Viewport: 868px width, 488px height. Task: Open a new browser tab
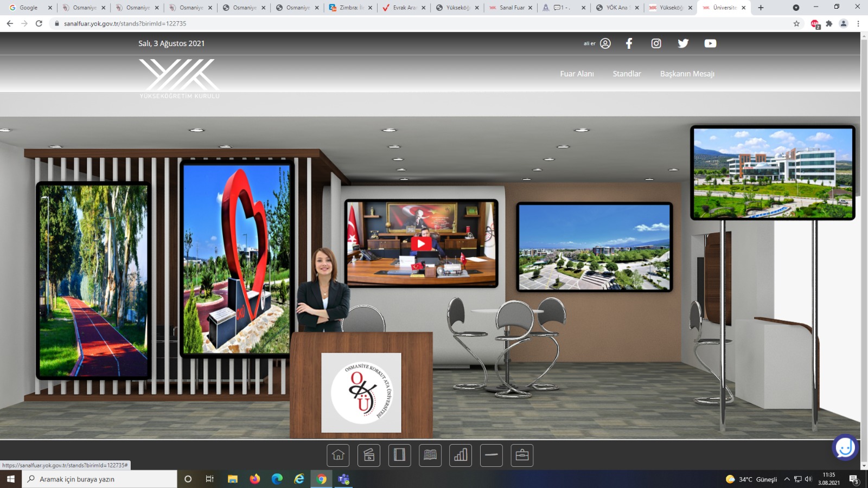coord(761,8)
